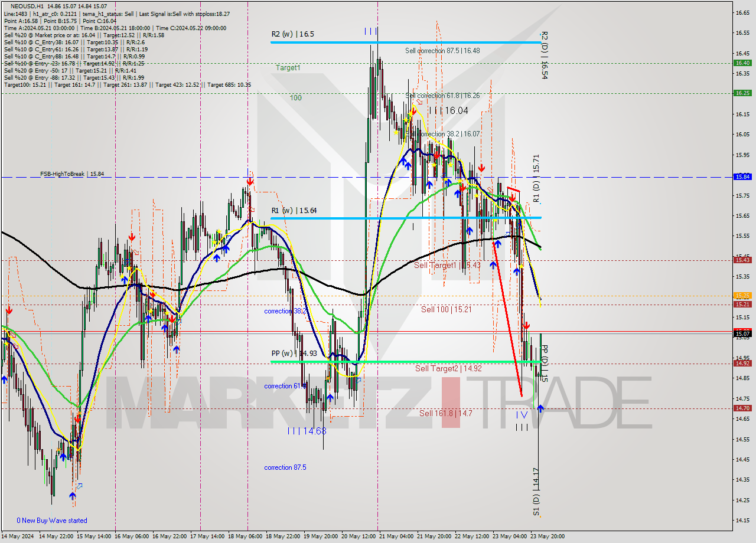The height and width of the screenshot is (543, 756).
Task: Click the blue 'correction 87.5' label
Action: tap(285, 467)
